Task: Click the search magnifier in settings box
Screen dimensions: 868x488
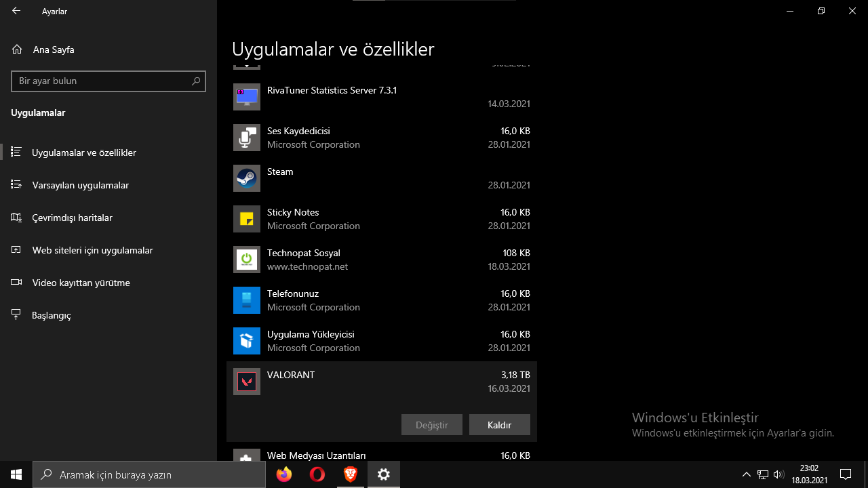Action: pos(197,81)
